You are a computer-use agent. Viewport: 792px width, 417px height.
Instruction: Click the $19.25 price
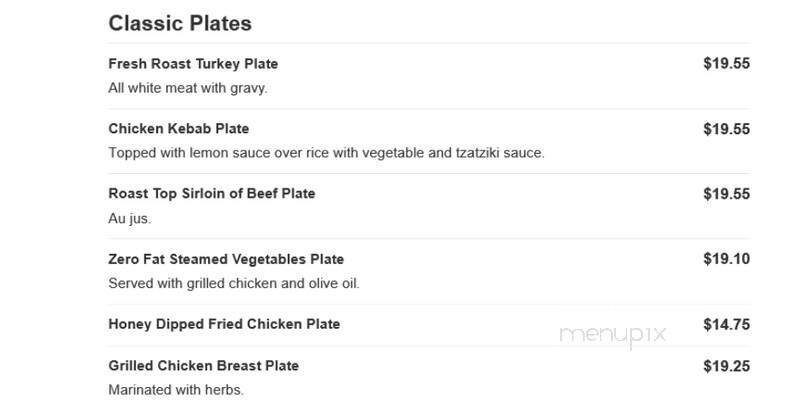(x=726, y=366)
